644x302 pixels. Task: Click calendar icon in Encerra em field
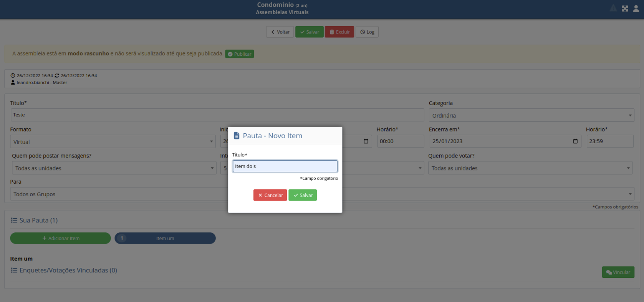(x=575, y=141)
